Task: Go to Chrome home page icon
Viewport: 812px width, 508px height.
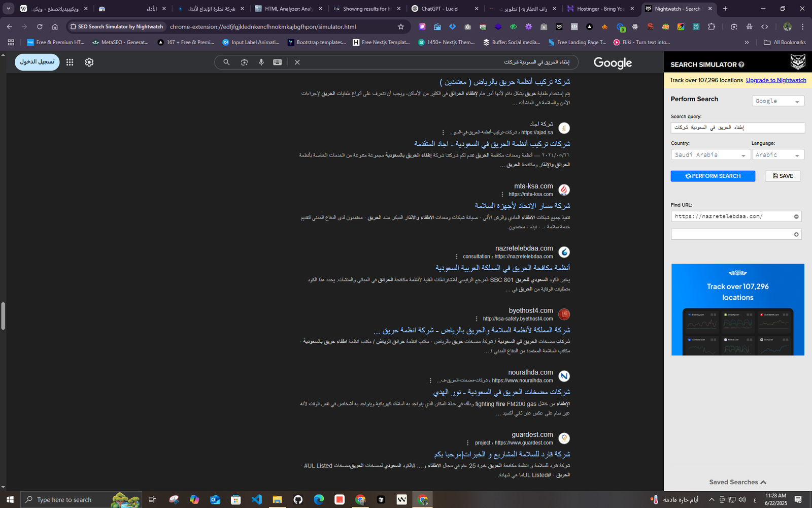Action: tap(55, 26)
